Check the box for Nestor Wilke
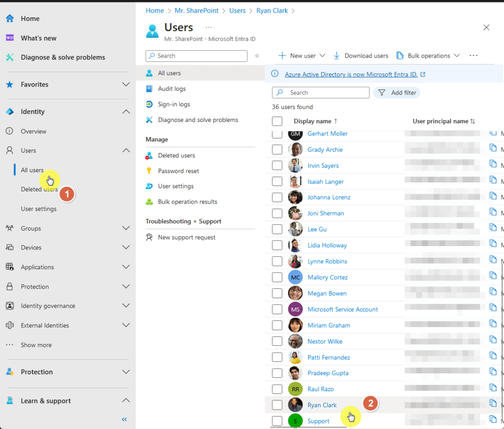Image resolution: width=504 pixels, height=429 pixels. click(277, 341)
